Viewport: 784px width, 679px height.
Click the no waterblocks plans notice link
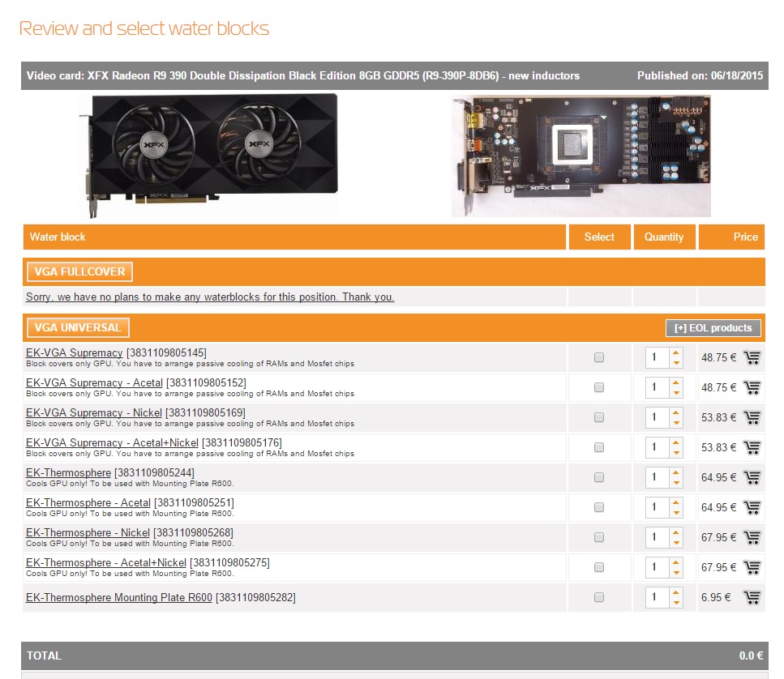point(210,297)
